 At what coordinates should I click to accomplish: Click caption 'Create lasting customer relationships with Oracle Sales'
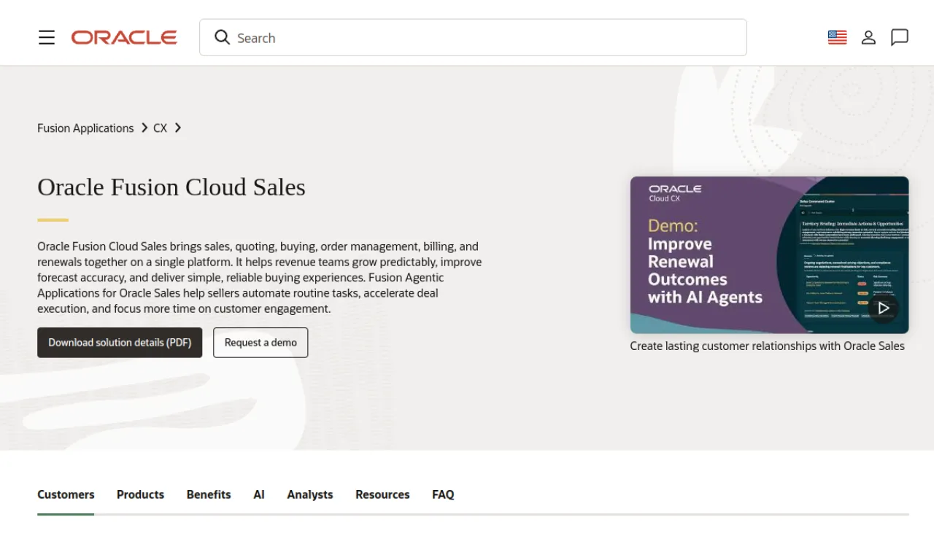tap(767, 346)
